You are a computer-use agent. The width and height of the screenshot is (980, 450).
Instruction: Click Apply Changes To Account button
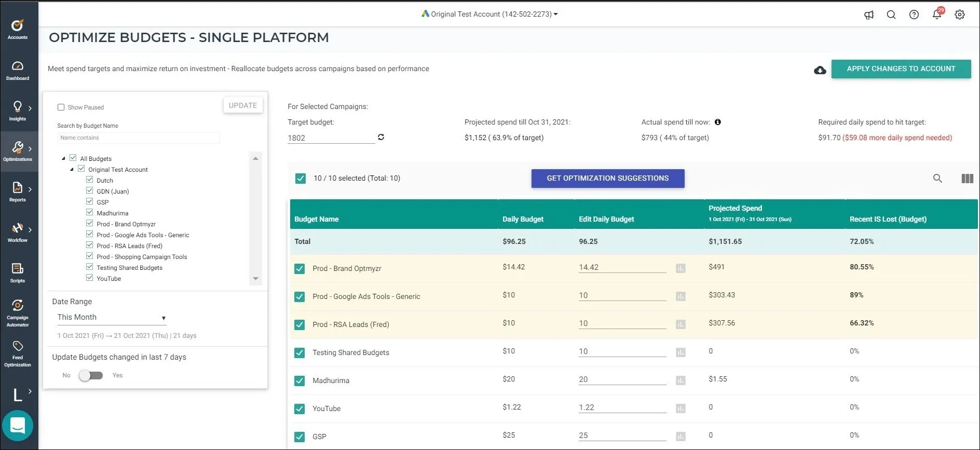click(x=901, y=69)
